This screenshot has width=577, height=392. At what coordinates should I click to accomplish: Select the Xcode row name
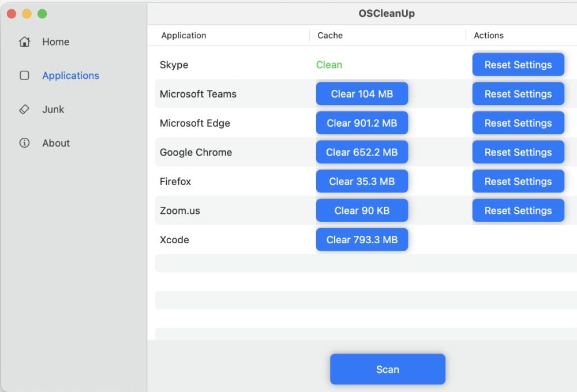(x=174, y=240)
